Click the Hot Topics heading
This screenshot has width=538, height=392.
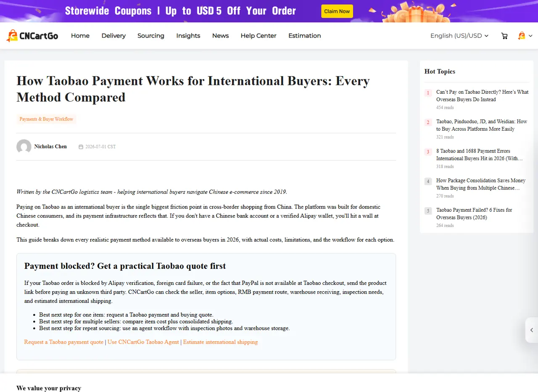440,71
